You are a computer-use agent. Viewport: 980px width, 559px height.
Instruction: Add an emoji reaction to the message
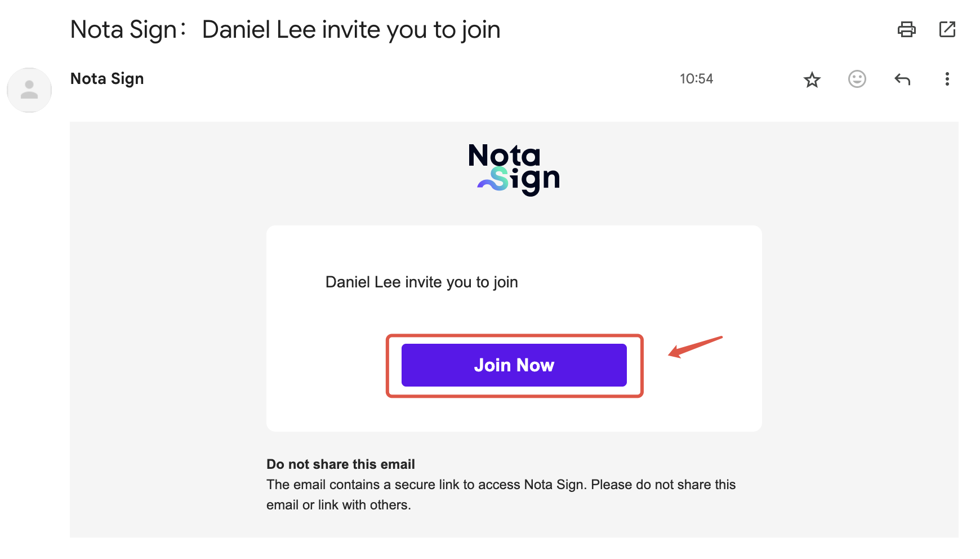coord(857,79)
